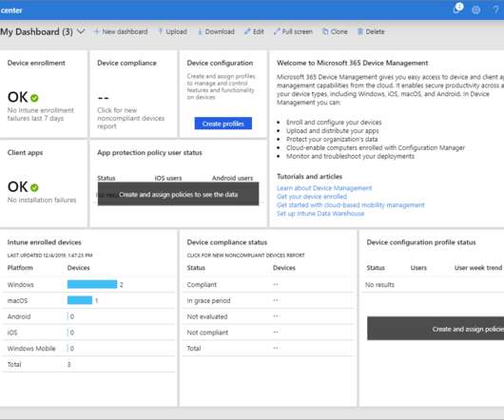This screenshot has width=504, height=420.
Task: Click 'Click for new noncompliant devices report' text
Action: tap(130, 118)
